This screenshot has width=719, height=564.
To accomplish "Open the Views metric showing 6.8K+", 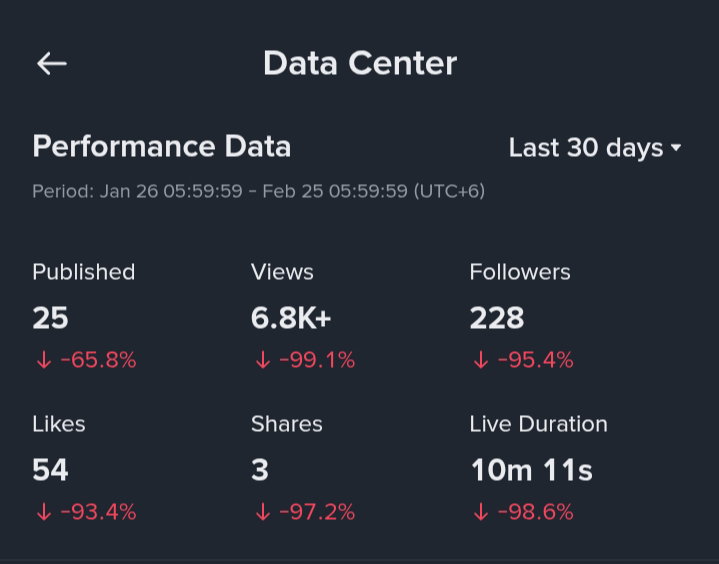I will [291, 318].
